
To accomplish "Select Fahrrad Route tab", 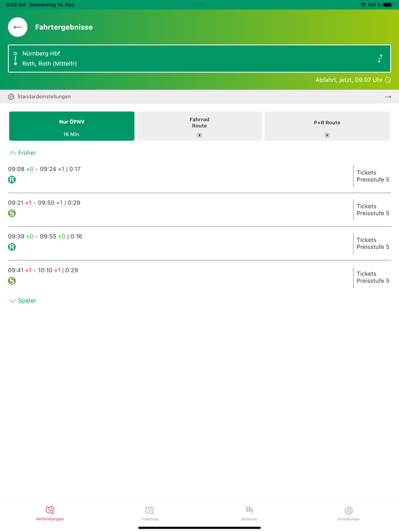I will click(x=199, y=126).
